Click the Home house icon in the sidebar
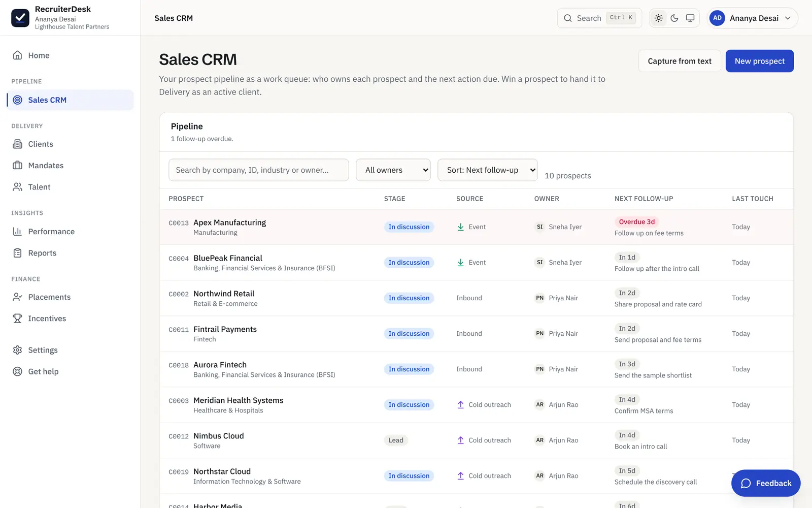The height and width of the screenshot is (508, 812). click(17, 55)
